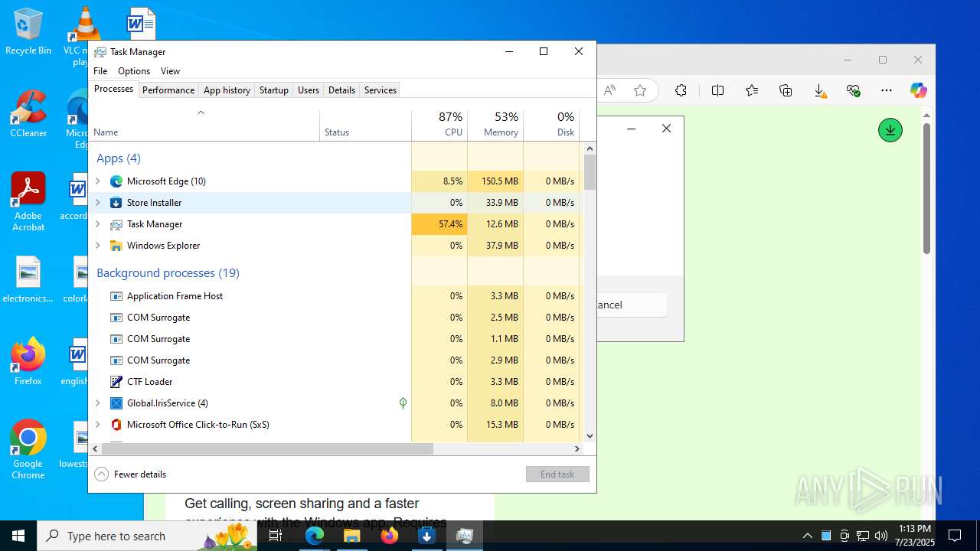The height and width of the screenshot is (551, 980).
Task: Open the View menu
Action: click(170, 71)
